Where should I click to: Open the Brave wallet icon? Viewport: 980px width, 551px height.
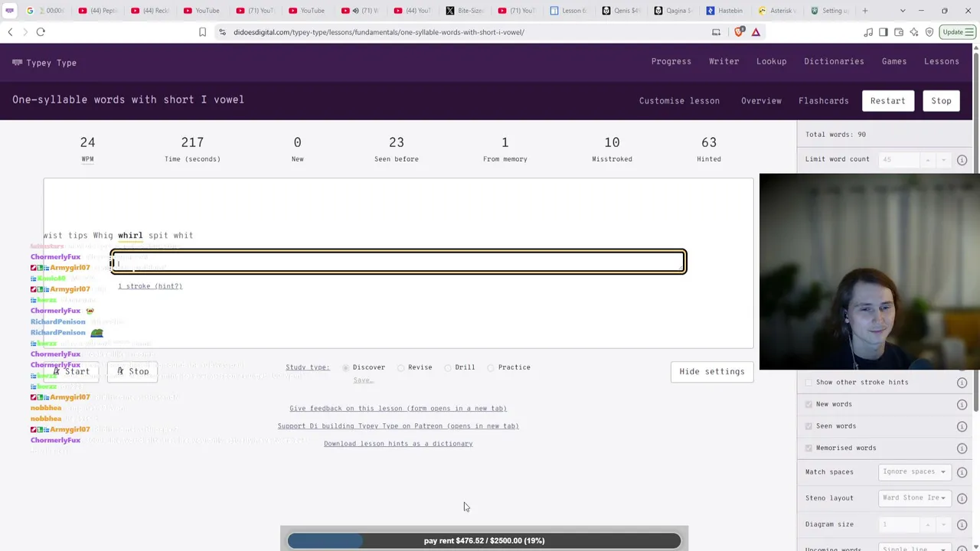899,32
